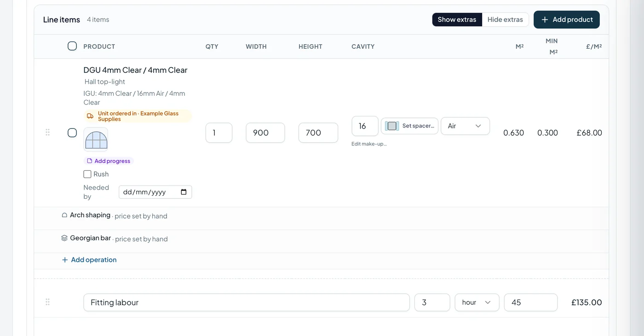Click the plus icon beside Add operation

tap(65, 260)
